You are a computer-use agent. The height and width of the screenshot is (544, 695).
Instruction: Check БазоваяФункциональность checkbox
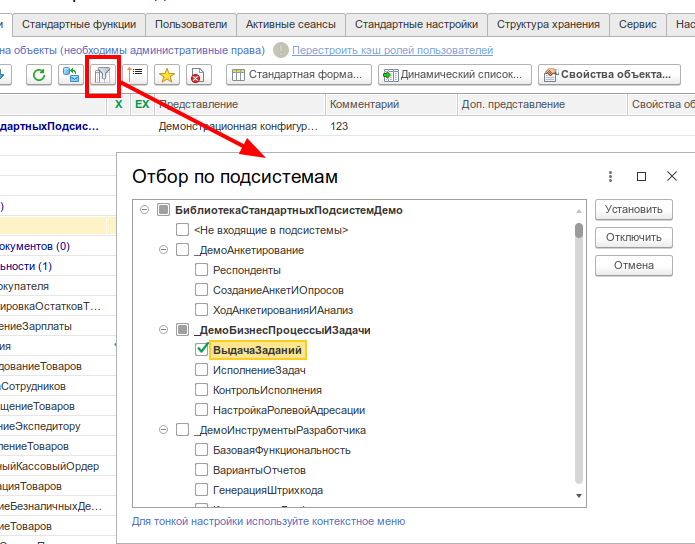[201, 450]
